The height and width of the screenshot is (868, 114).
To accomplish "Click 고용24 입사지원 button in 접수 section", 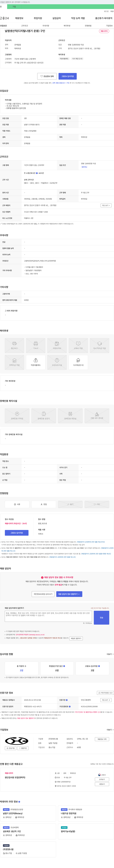I will coord(17,533).
